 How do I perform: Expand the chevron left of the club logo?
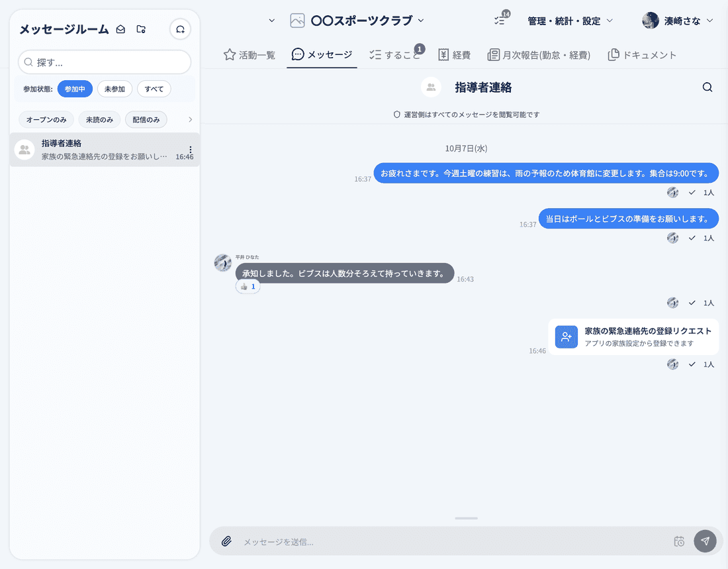pyautogui.click(x=272, y=21)
